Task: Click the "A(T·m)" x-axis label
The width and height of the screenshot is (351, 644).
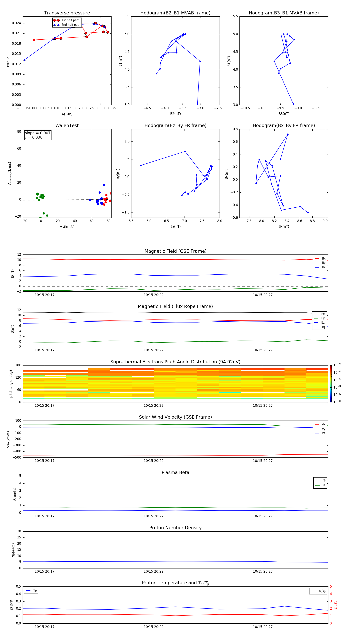Action: coord(67,114)
